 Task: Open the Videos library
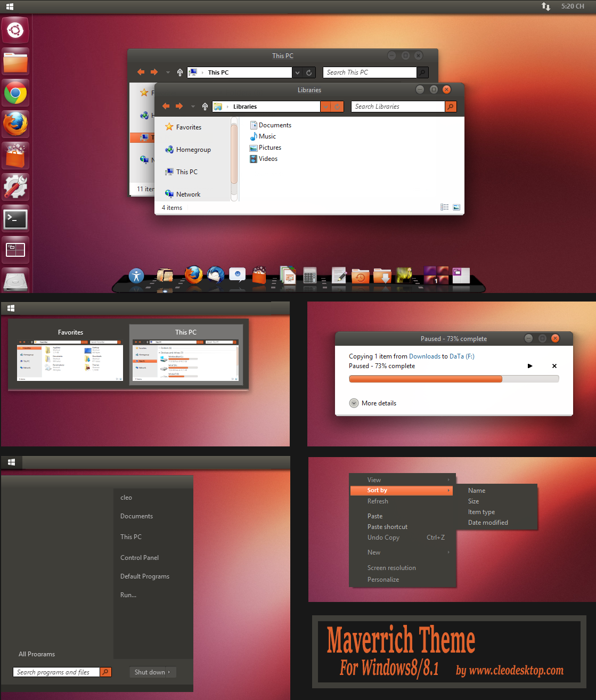point(264,159)
